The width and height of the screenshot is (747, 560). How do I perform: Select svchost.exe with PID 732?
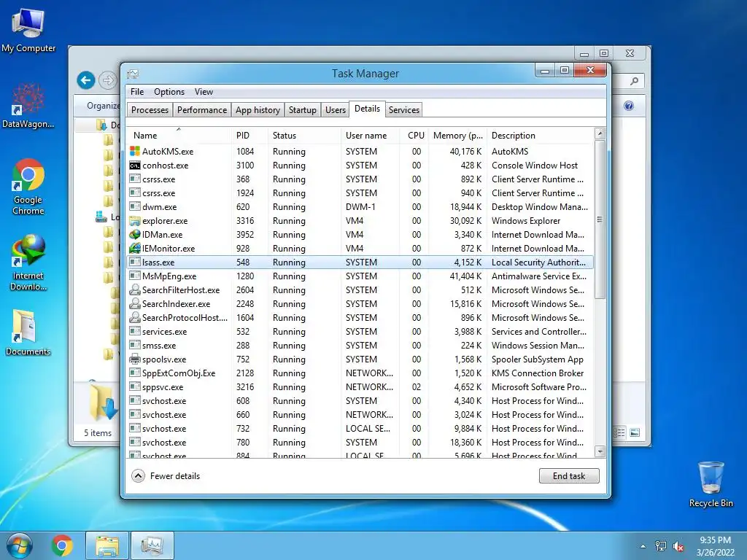click(x=360, y=429)
